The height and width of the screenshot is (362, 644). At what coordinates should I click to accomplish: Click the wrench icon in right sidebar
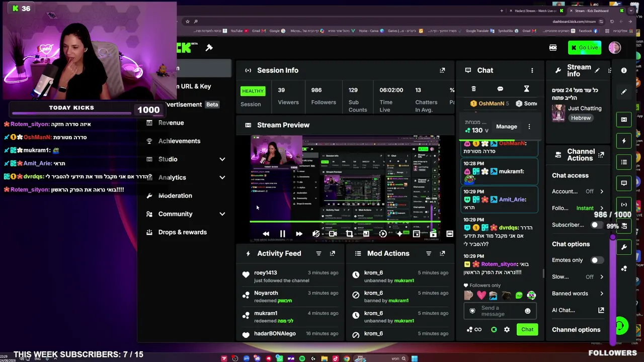click(624, 247)
